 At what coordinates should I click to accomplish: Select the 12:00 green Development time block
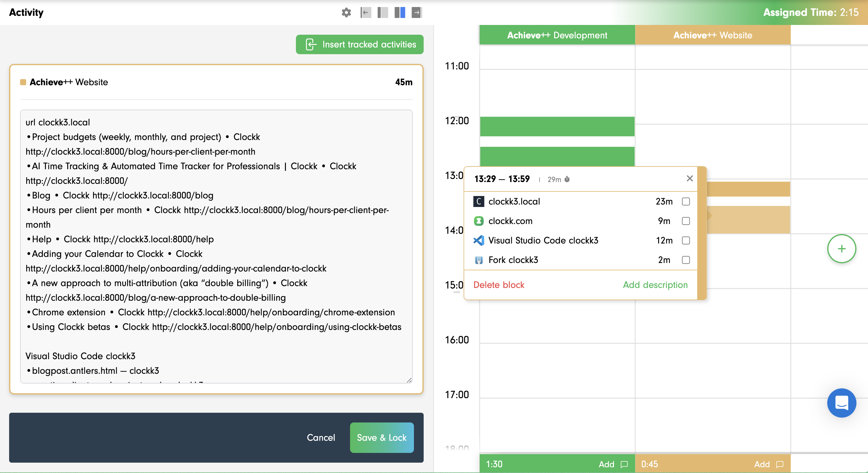point(557,126)
